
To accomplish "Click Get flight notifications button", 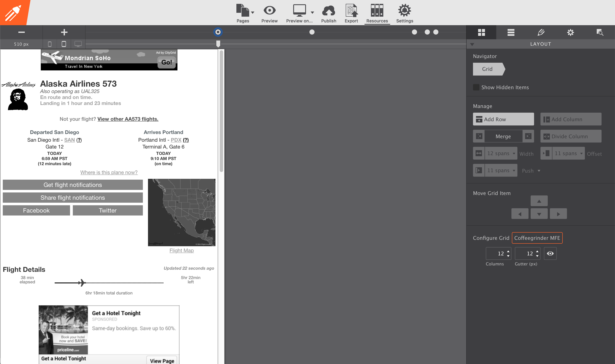I will pyautogui.click(x=73, y=185).
